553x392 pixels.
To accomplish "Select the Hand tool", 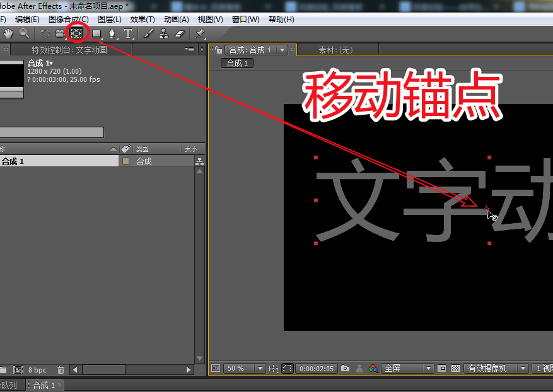I will 8,34.
